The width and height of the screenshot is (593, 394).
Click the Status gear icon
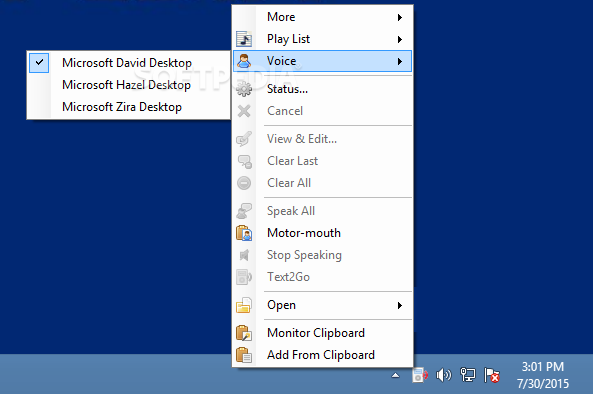pyautogui.click(x=244, y=89)
